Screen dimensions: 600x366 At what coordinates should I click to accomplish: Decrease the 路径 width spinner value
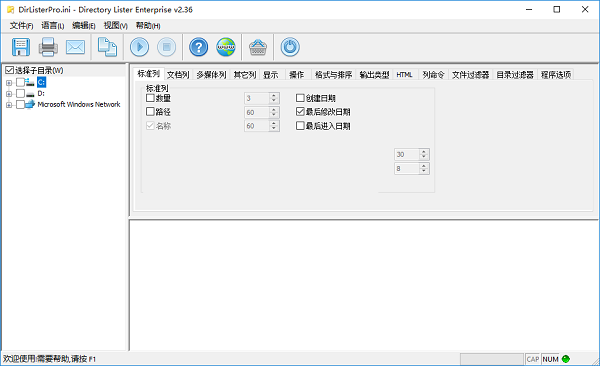[x=274, y=115]
